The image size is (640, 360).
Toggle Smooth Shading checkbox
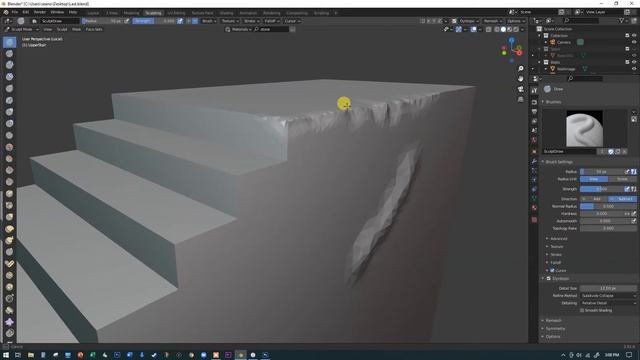582,310
